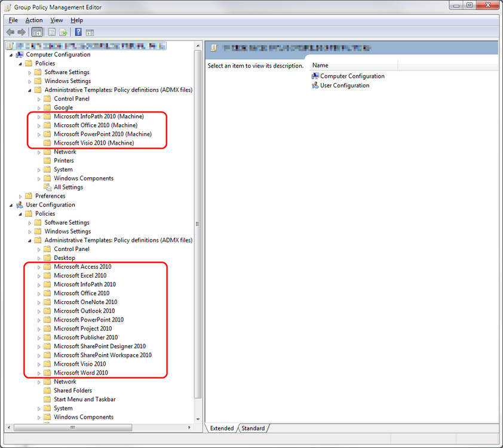Image resolution: width=503 pixels, height=448 pixels.
Task: Expand the Preferences node
Action: pos(20,197)
